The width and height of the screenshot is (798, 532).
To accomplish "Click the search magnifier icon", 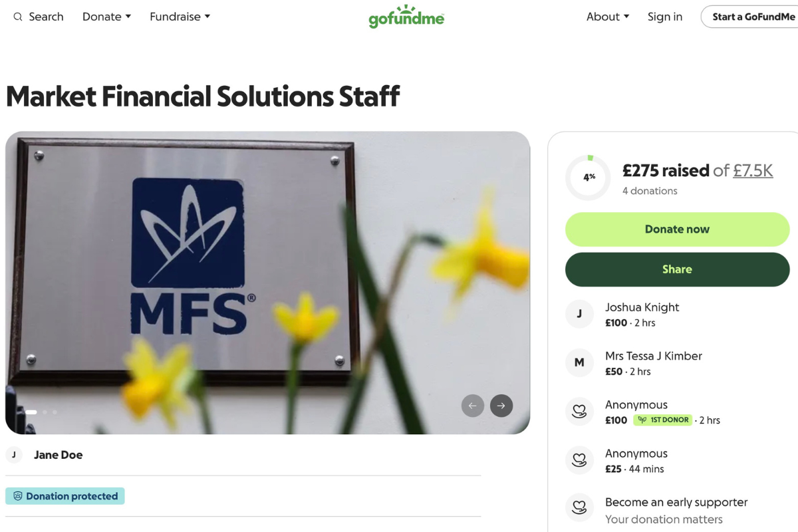I will point(18,17).
